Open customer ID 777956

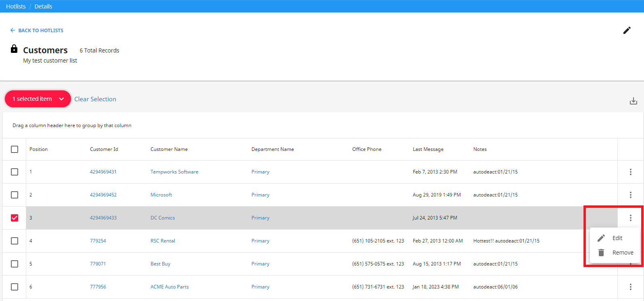98,287
